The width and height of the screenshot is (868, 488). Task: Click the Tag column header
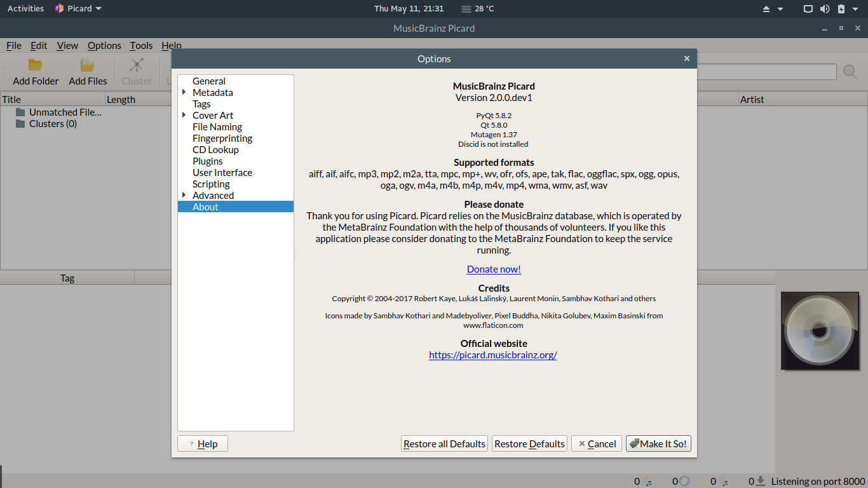[x=67, y=278]
